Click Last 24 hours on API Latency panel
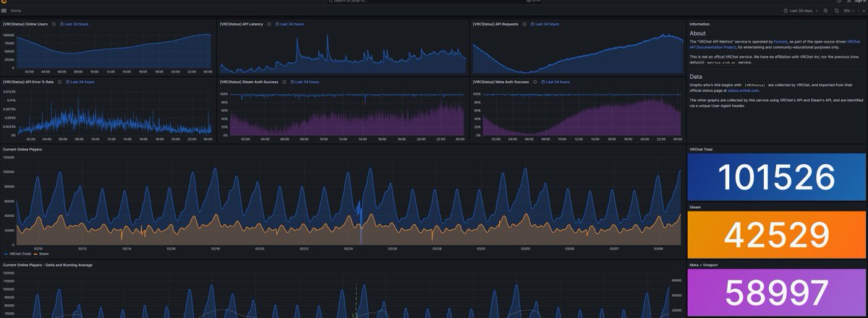868x318 pixels. click(289, 24)
